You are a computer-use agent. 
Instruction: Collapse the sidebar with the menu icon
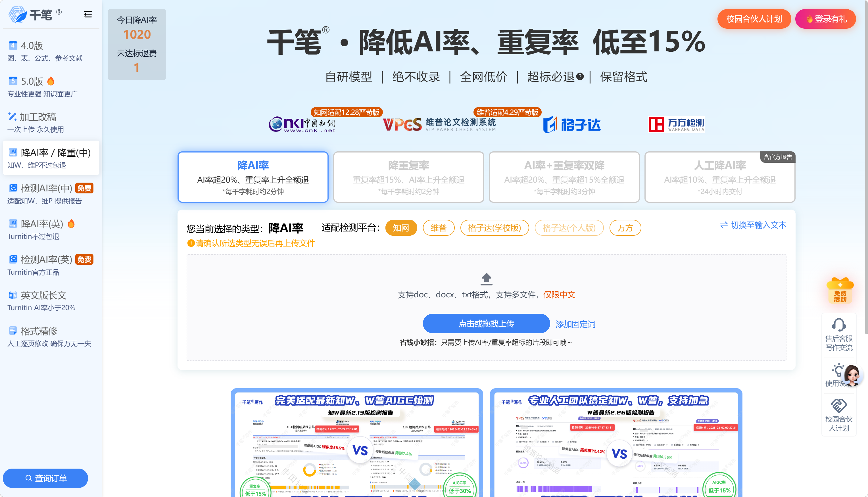click(88, 14)
